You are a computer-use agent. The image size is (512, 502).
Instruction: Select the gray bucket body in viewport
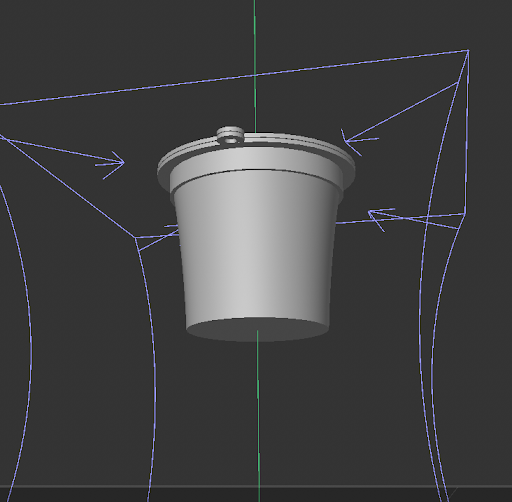pos(256,243)
